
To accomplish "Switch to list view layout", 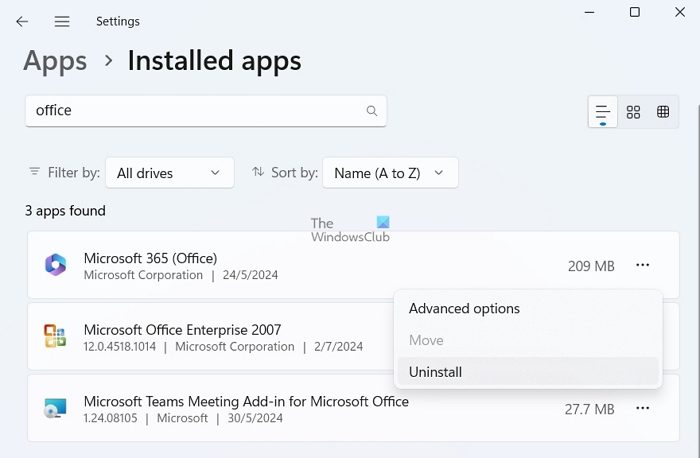I will (602, 112).
